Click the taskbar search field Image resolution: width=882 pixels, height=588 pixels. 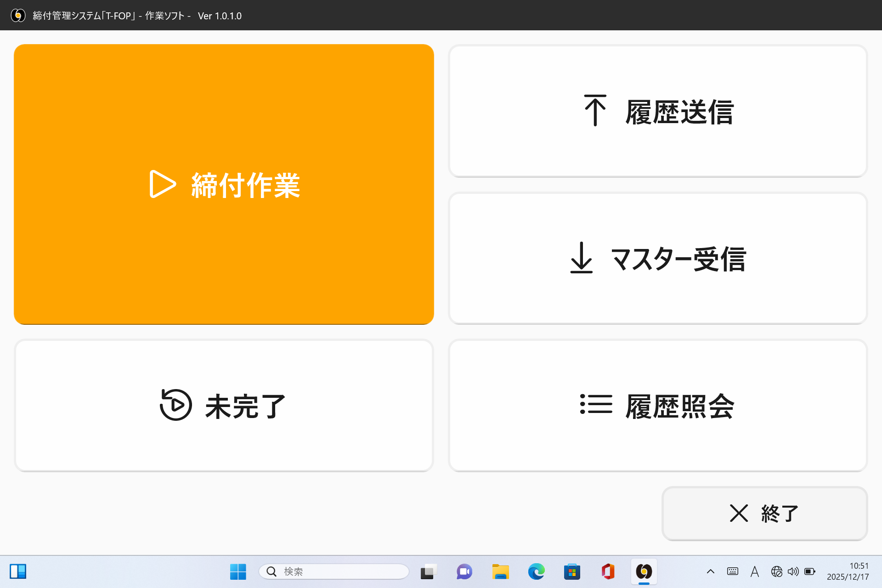pos(334,571)
